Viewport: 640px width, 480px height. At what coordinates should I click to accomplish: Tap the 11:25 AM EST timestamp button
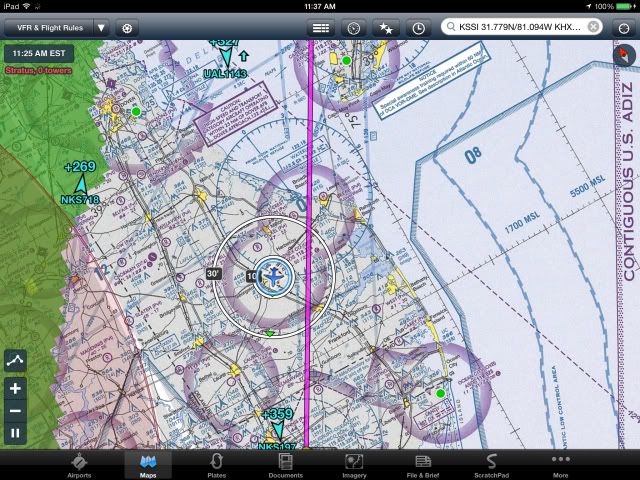[x=41, y=53]
